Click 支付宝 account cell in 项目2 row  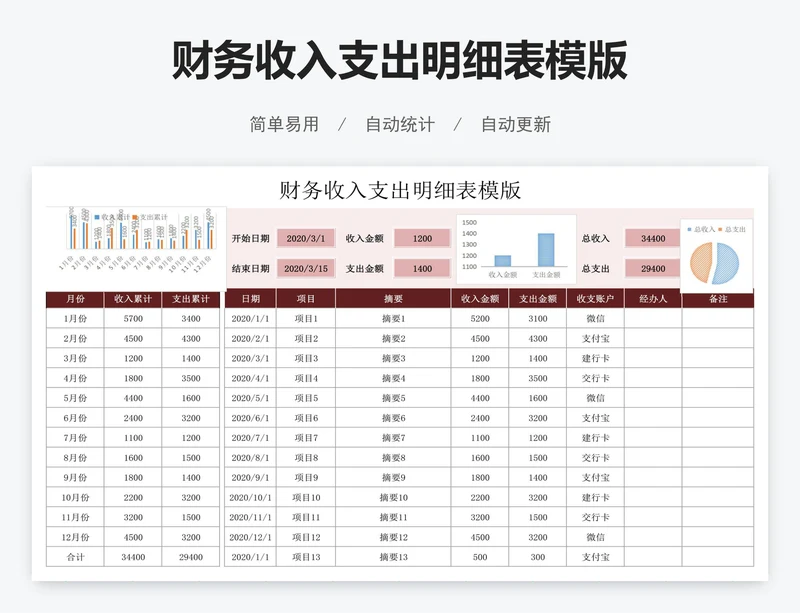click(x=595, y=338)
